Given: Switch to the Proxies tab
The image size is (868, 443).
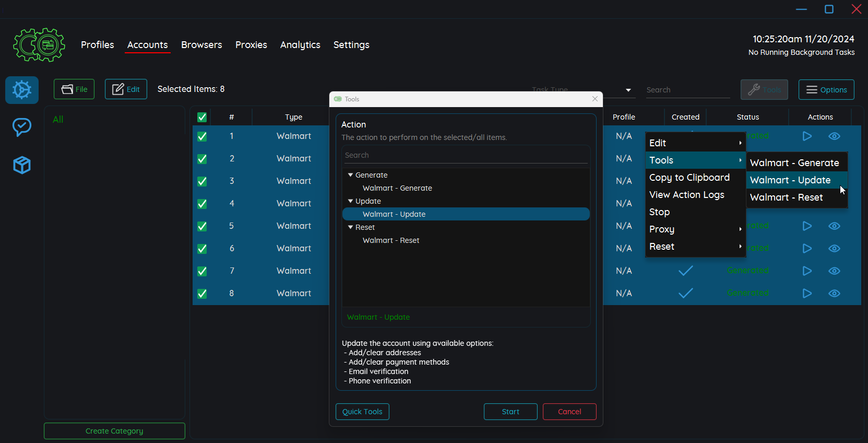Looking at the screenshot, I should 251,45.
